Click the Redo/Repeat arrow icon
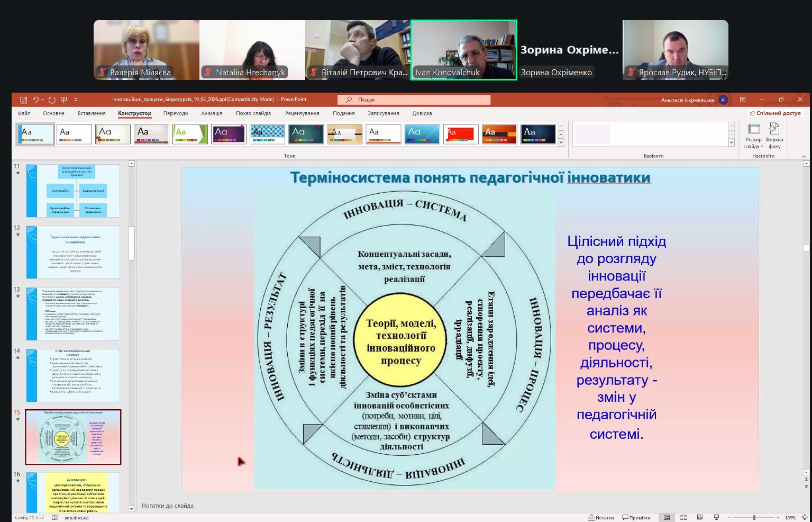This screenshot has height=522, width=812. point(51,100)
